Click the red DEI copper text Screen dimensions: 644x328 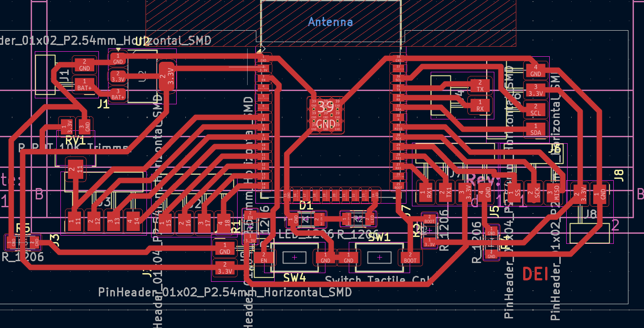[x=536, y=274]
